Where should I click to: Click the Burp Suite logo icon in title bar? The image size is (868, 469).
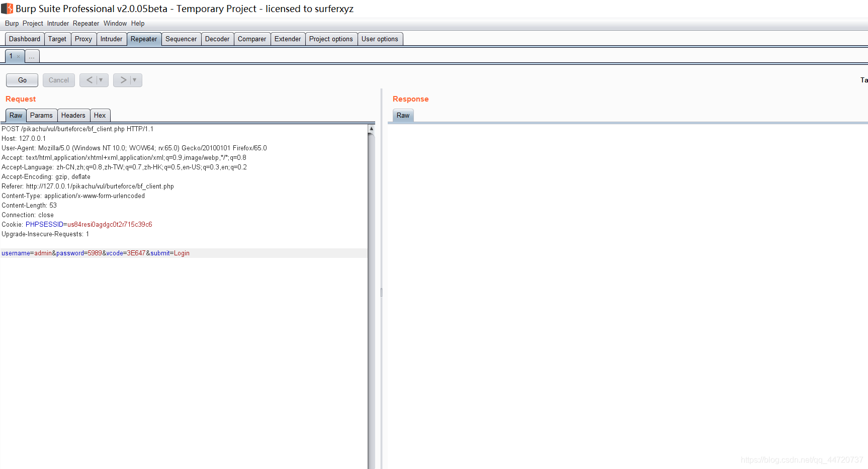coord(7,9)
